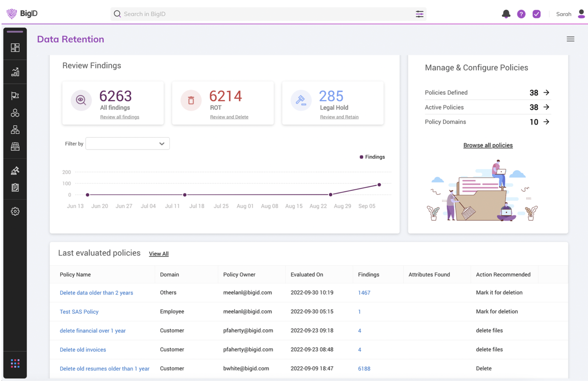
Task: Open the reports chart sidebar icon
Action: point(15,72)
